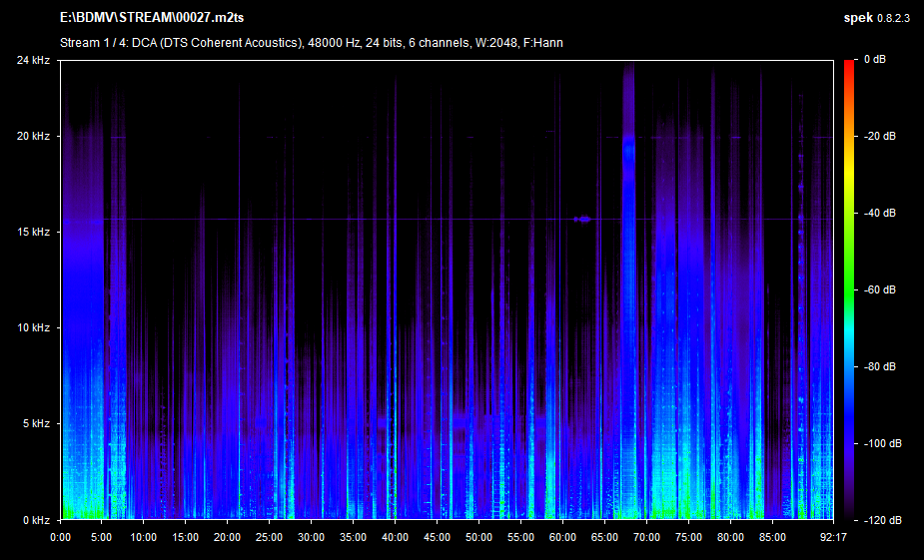Select the DCA stream info text line
The height and width of the screenshot is (560, 924).
[311, 43]
